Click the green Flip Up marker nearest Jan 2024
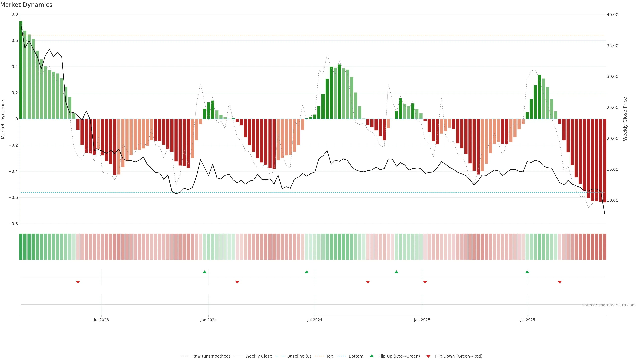 click(x=204, y=272)
